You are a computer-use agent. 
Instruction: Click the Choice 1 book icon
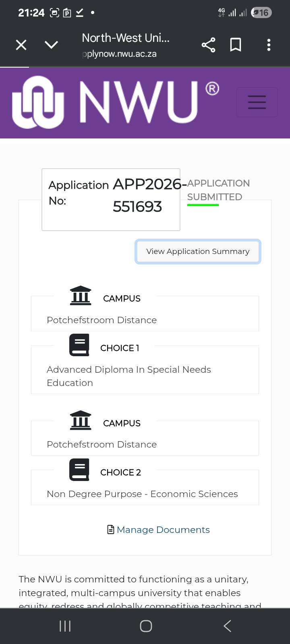coord(79,345)
